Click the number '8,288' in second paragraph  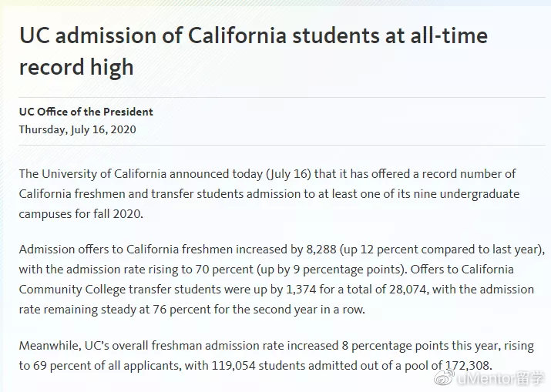point(321,250)
